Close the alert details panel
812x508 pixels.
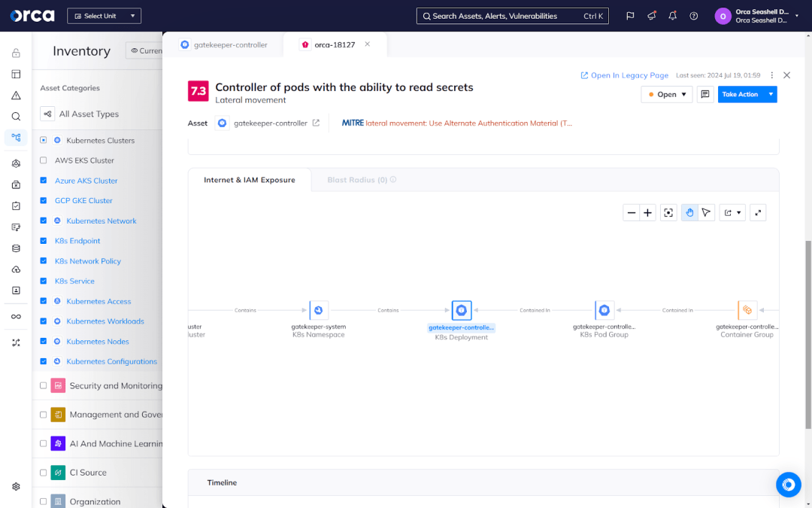(x=786, y=75)
